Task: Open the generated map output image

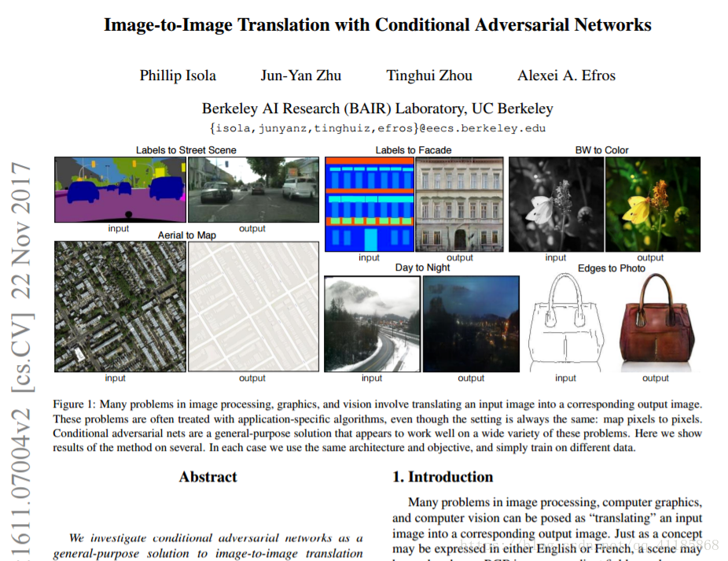Action: coord(253,306)
